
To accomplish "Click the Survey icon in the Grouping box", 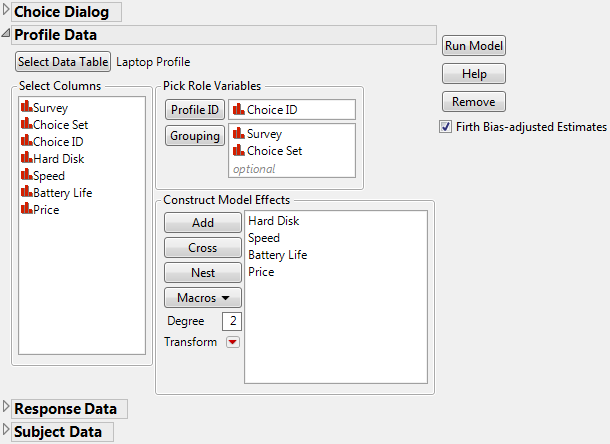I will pos(239,133).
